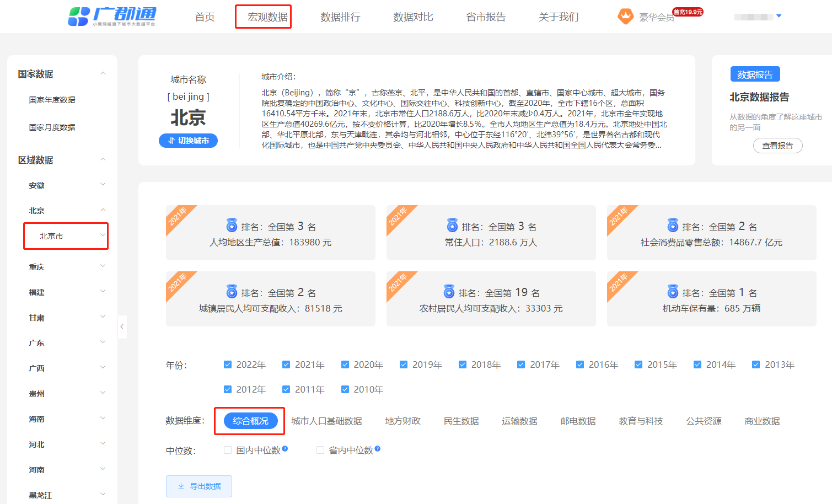Click the help icon next to 国内中位数
This screenshot has width=832, height=504.
(285, 449)
